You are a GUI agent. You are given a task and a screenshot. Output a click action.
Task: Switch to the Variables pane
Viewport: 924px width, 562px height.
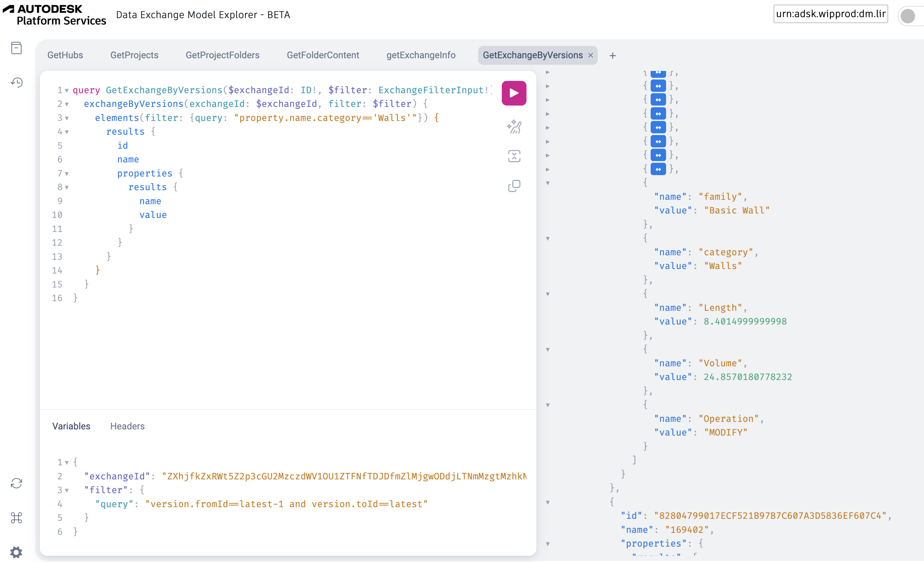coord(71,426)
